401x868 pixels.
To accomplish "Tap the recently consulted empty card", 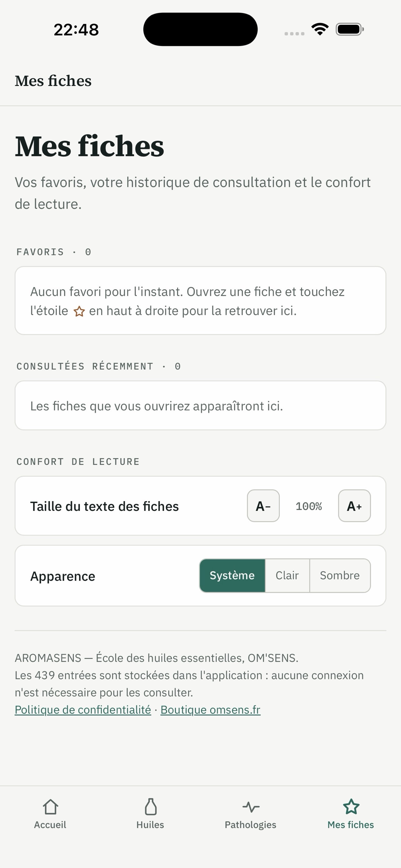I will click(200, 405).
